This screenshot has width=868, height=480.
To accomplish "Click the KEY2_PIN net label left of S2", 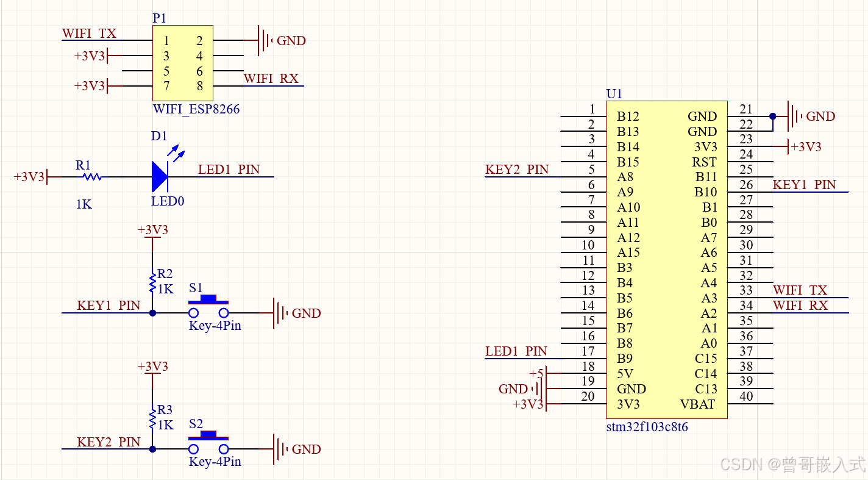I will coord(108,442).
